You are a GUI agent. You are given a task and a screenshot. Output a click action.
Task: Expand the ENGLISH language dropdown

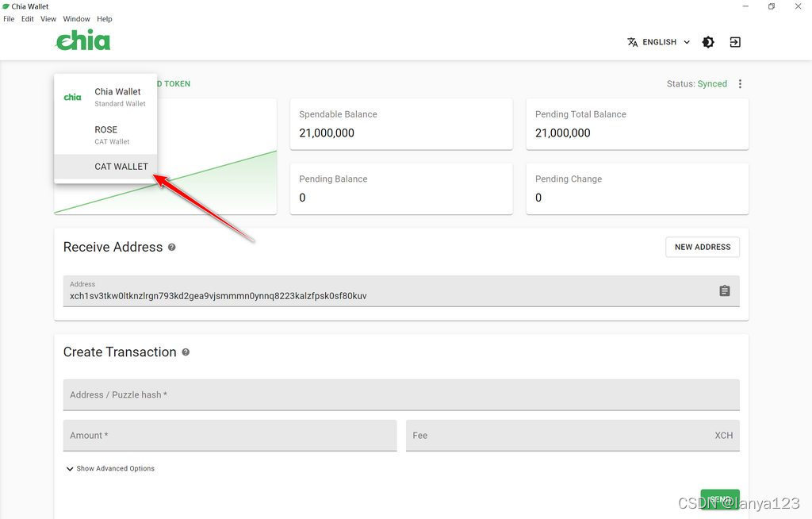(659, 42)
